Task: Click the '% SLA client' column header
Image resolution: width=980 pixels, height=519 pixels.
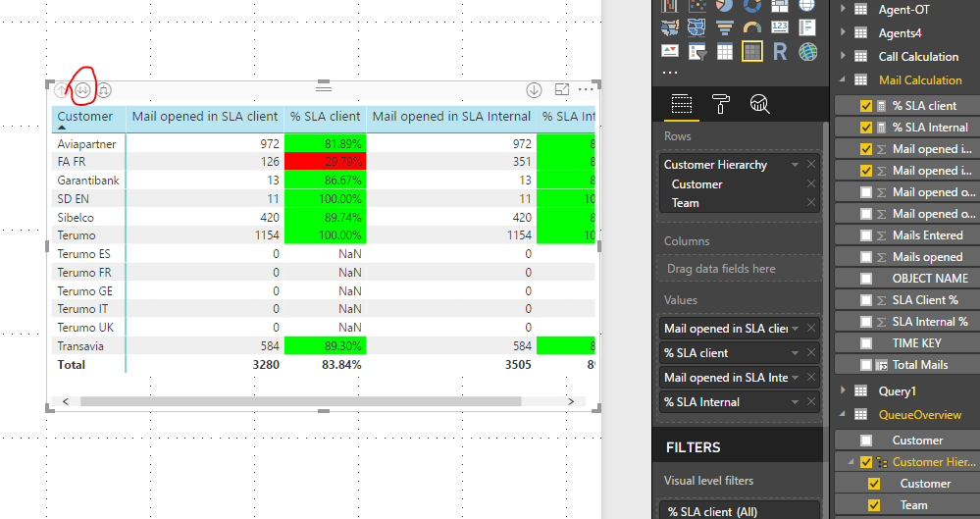Action: 325,117
